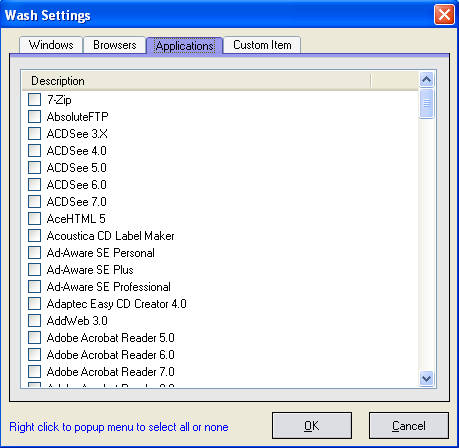
Task: Click the Cancel button
Action: point(409,425)
